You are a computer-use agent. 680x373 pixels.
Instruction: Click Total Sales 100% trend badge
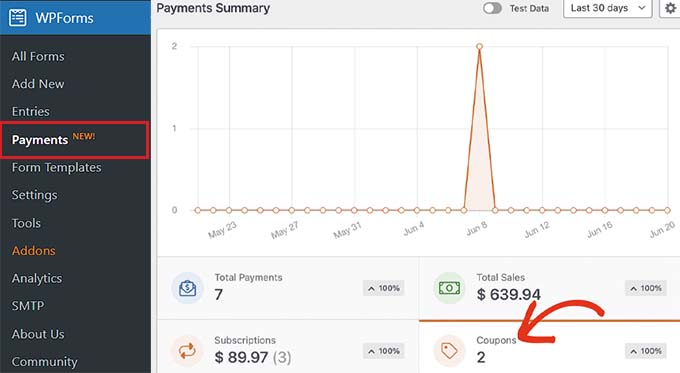pos(646,288)
